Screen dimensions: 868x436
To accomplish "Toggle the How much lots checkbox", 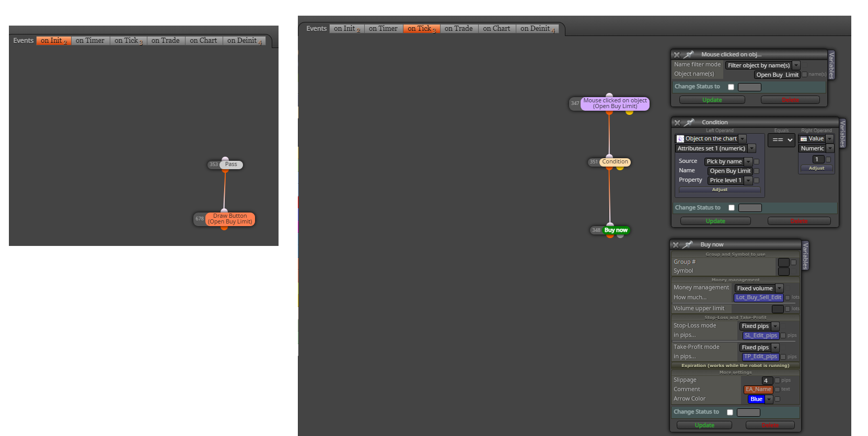I will 788,298.
